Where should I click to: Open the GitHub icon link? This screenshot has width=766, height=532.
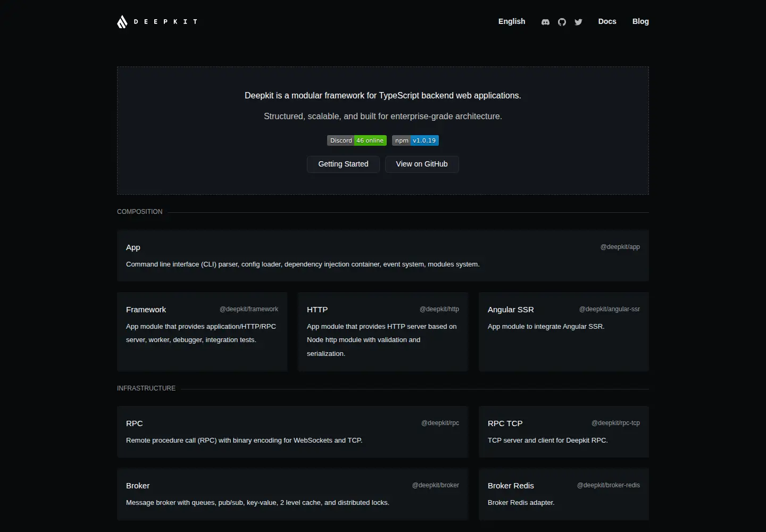pyautogui.click(x=562, y=22)
